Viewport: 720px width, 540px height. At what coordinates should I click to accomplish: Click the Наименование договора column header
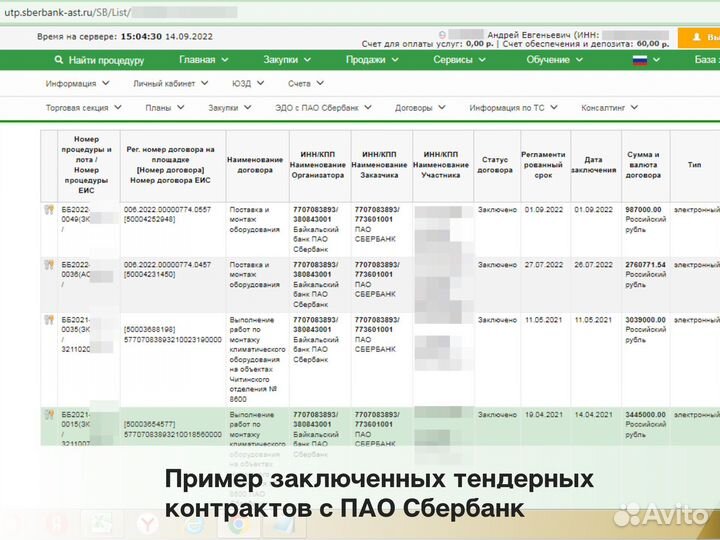click(x=255, y=165)
